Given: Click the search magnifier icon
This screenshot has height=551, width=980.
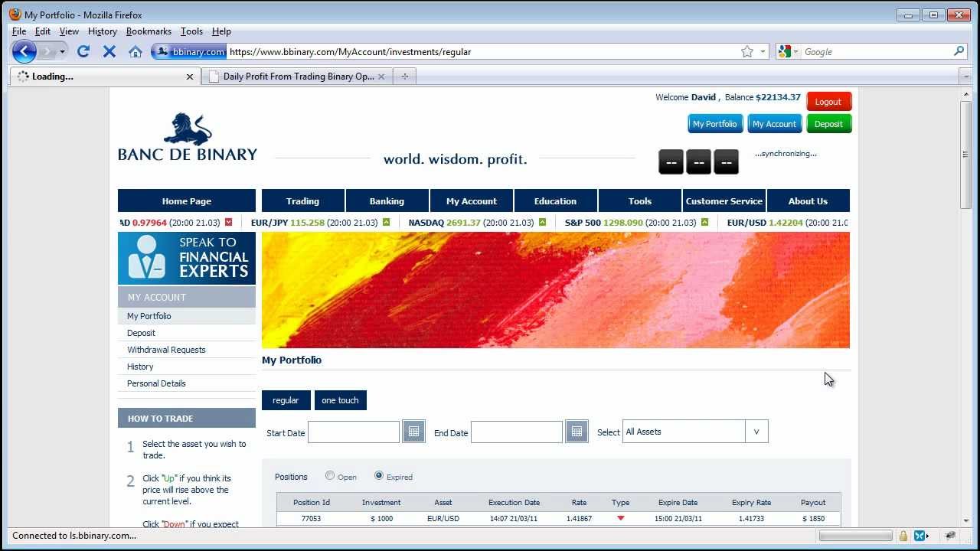Looking at the screenshot, I should 959,51.
